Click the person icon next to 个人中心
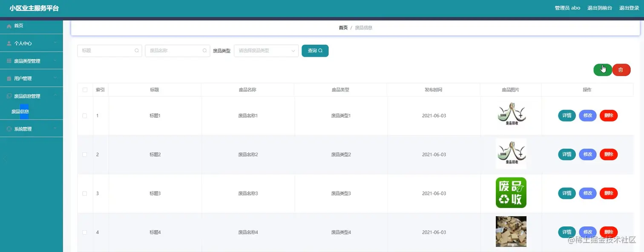The image size is (644, 252). click(x=9, y=43)
